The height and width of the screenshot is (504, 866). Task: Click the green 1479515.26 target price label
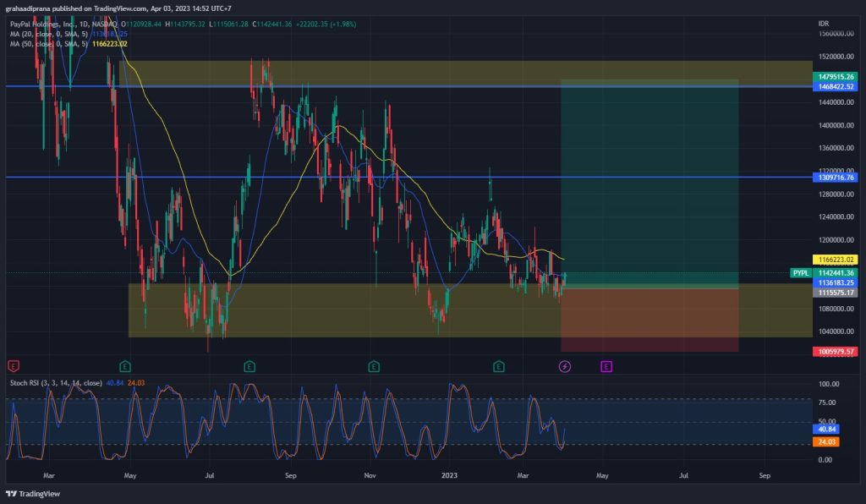(x=835, y=77)
